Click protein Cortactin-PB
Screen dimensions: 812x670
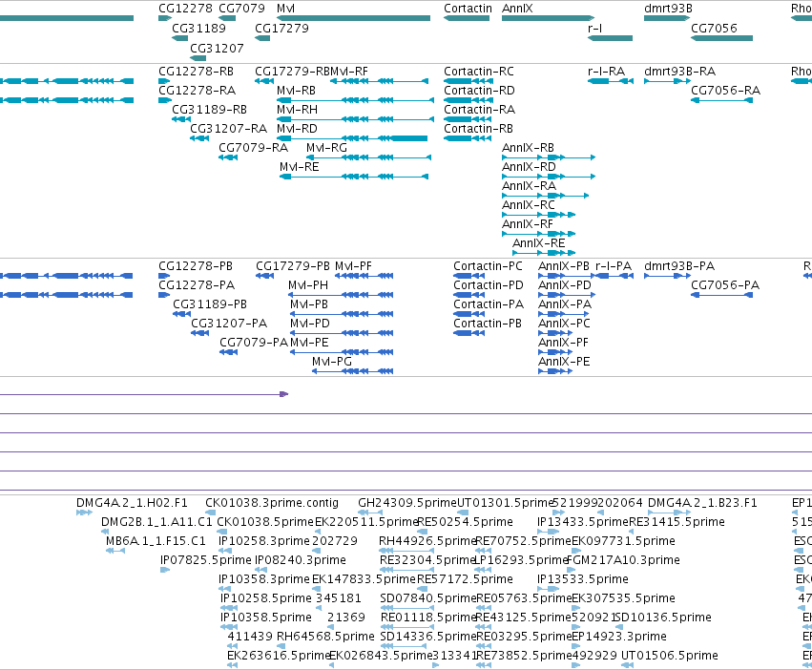click(x=468, y=333)
